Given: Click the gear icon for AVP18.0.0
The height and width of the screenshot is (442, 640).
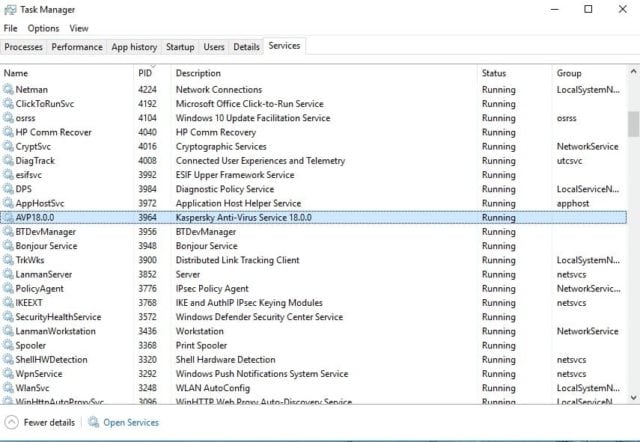Looking at the screenshot, I should pos(8,217).
